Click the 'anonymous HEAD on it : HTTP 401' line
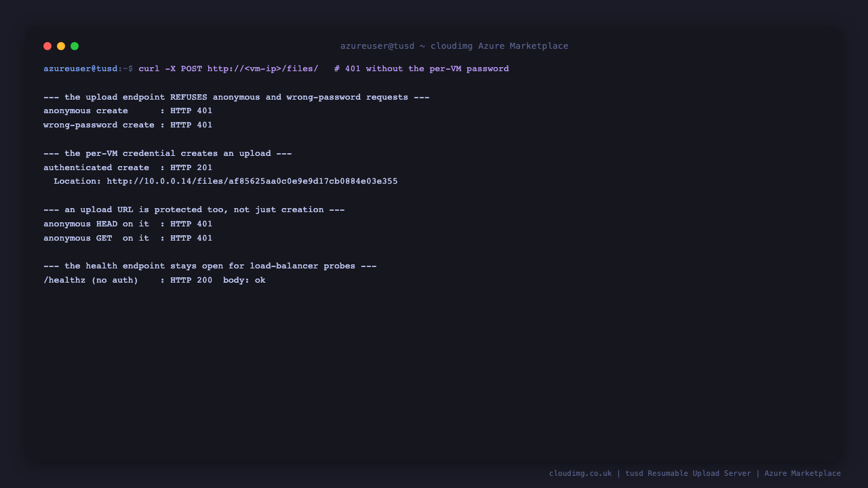868x488 pixels. [x=128, y=224]
